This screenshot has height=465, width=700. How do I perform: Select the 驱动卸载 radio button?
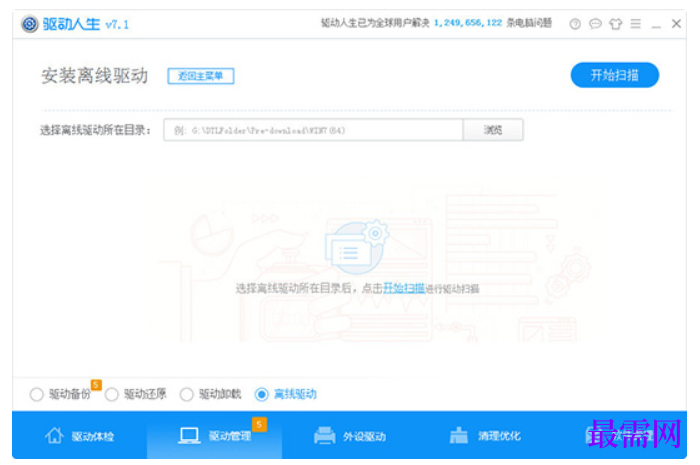tap(187, 394)
